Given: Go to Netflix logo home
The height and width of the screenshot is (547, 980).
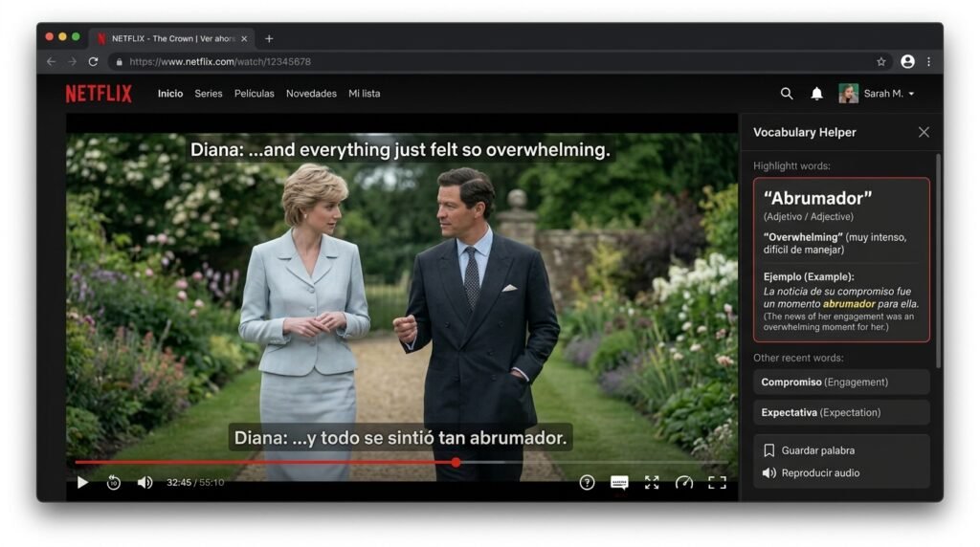Looking at the screenshot, I should coord(99,94).
